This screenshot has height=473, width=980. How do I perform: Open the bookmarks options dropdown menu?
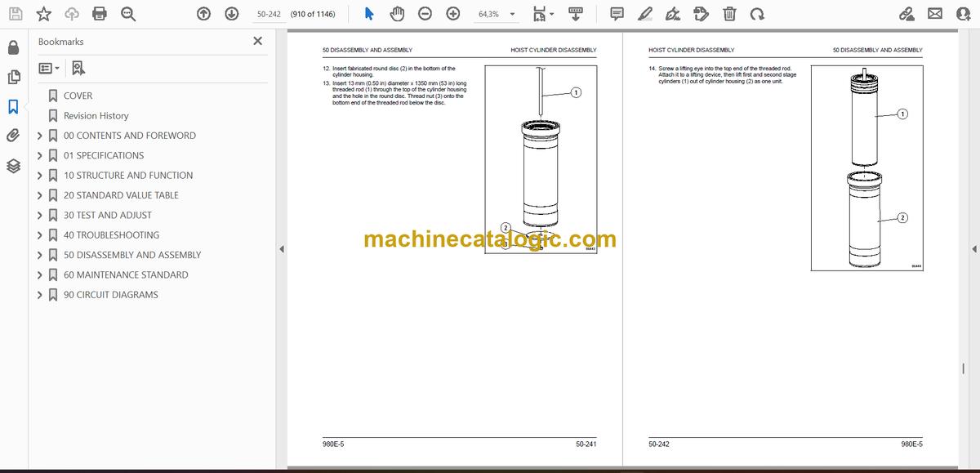tap(49, 69)
